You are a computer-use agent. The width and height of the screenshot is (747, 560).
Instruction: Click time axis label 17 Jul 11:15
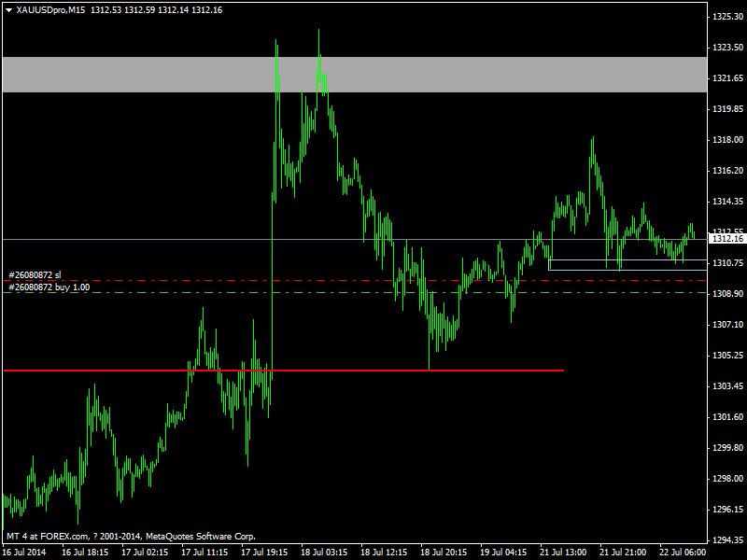[x=204, y=553]
